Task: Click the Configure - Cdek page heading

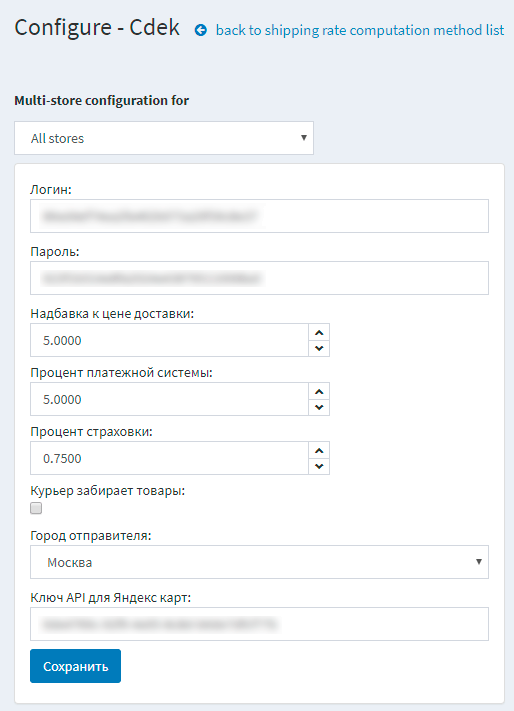Action: click(x=97, y=28)
